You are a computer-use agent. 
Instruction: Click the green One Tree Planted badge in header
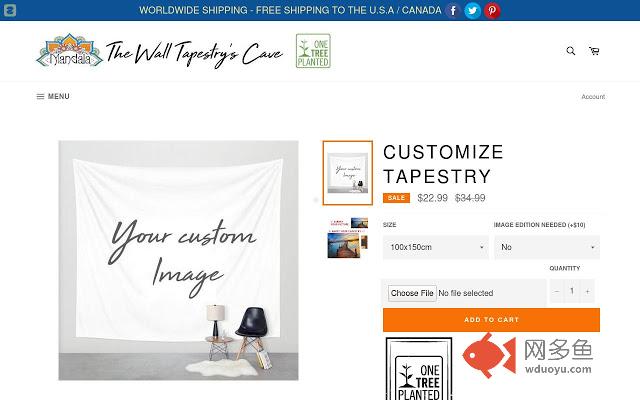tap(313, 51)
